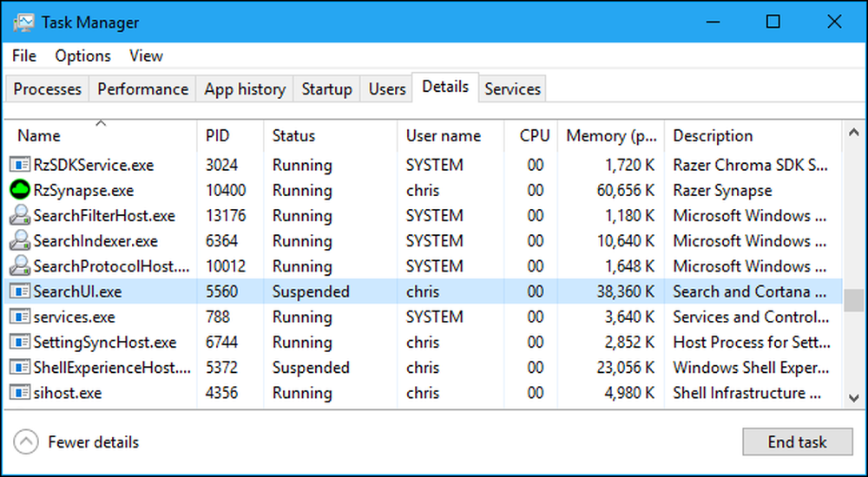Click the Shell Infrastructure description
Viewport: 868px width, 477px height.
746,393
